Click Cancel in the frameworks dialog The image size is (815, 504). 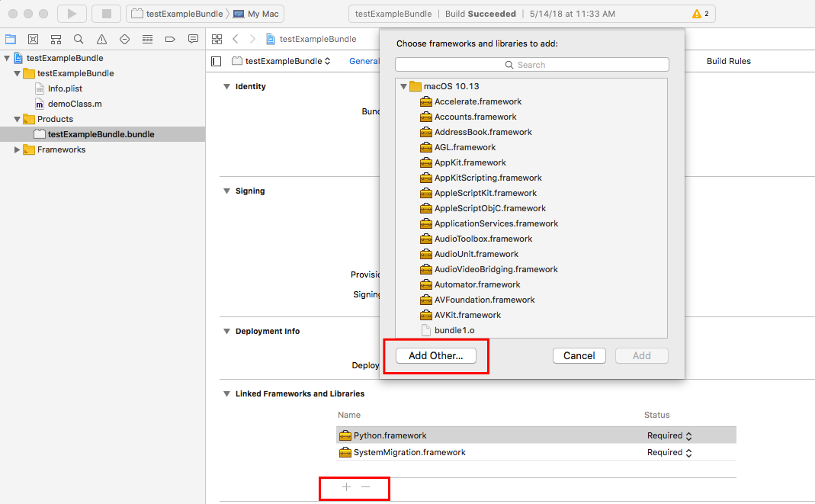pos(579,356)
